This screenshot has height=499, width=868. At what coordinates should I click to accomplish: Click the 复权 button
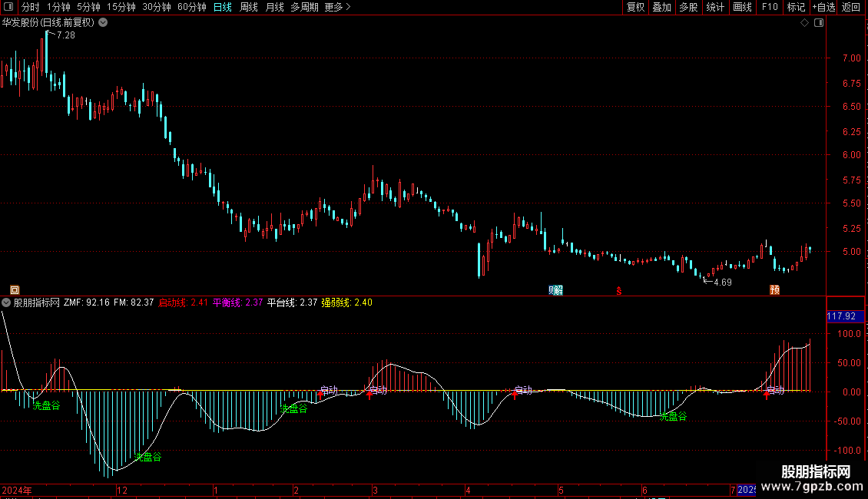(635, 7)
